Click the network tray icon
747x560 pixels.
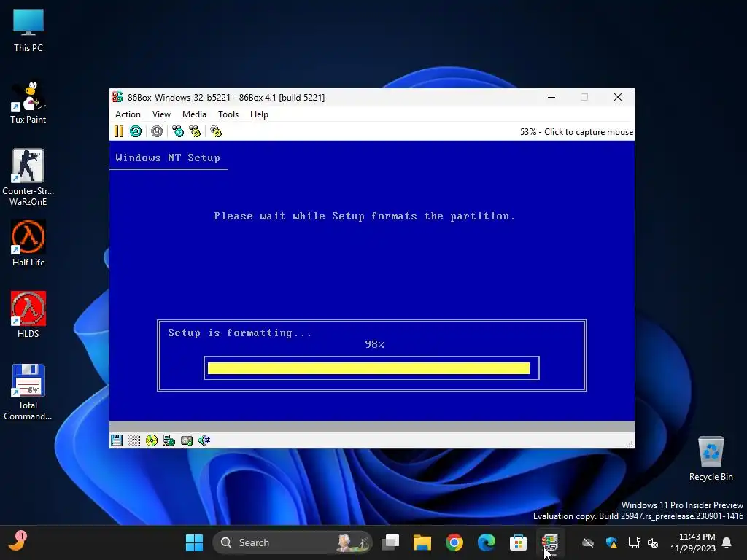coord(634,542)
